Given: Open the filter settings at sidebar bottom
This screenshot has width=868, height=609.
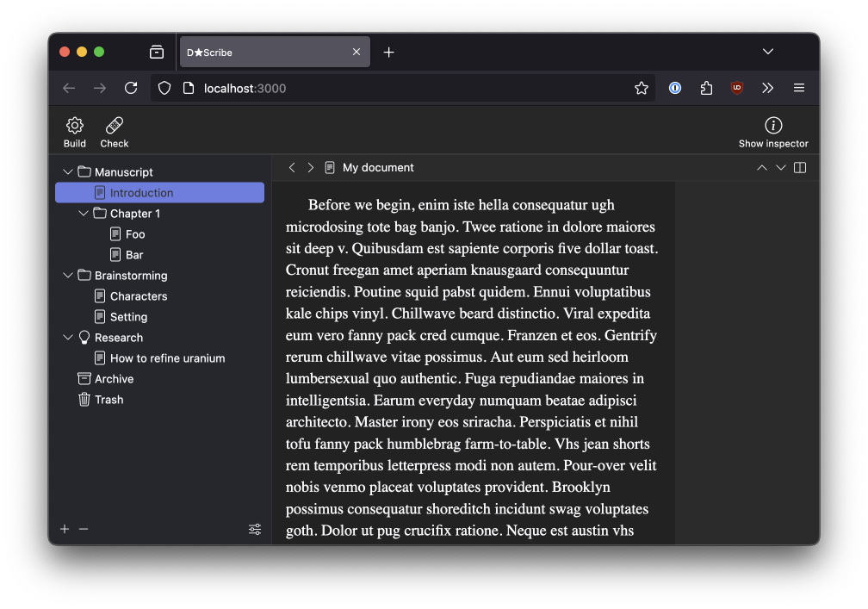Looking at the screenshot, I should pyautogui.click(x=255, y=529).
